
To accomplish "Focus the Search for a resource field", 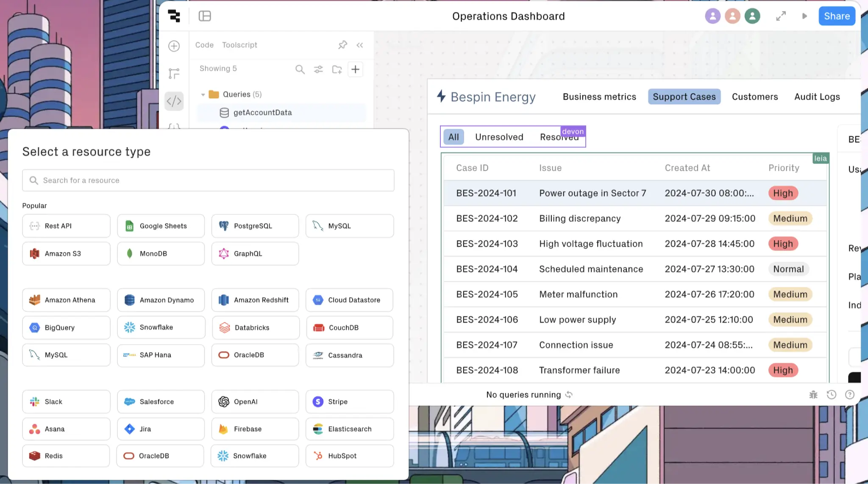I will 208,181.
